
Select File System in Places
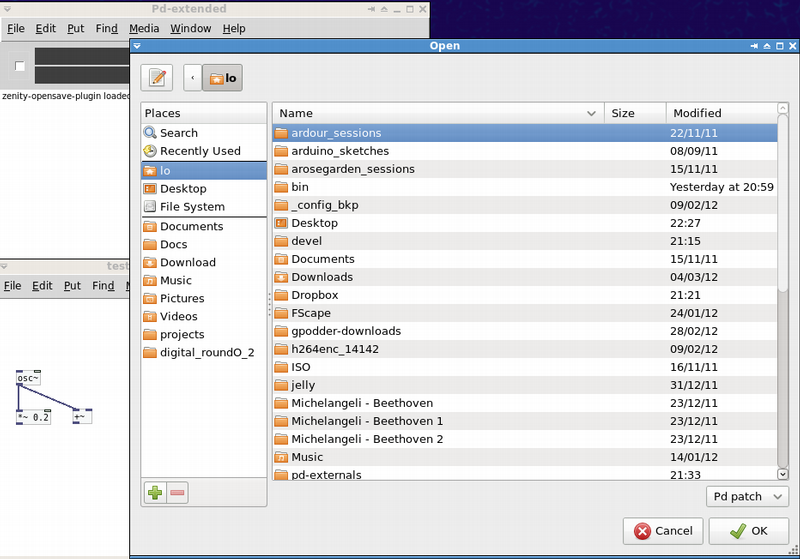[204, 207]
